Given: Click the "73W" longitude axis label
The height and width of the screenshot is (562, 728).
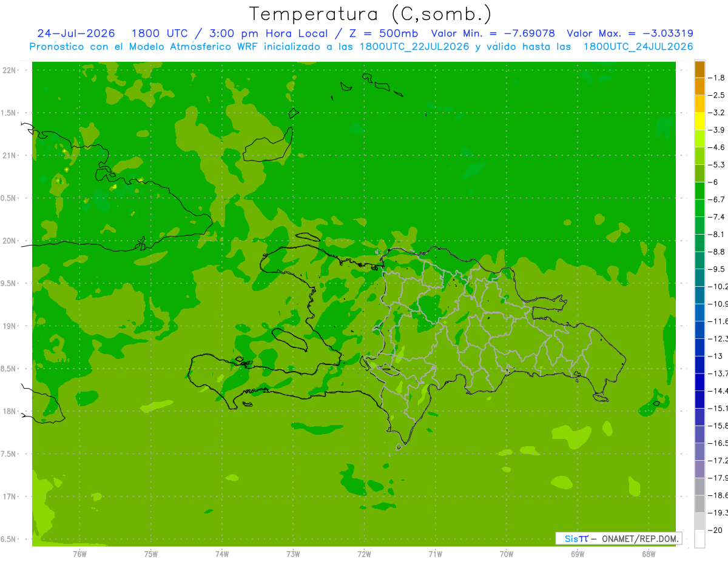Looking at the screenshot, I should click(293, 554).
